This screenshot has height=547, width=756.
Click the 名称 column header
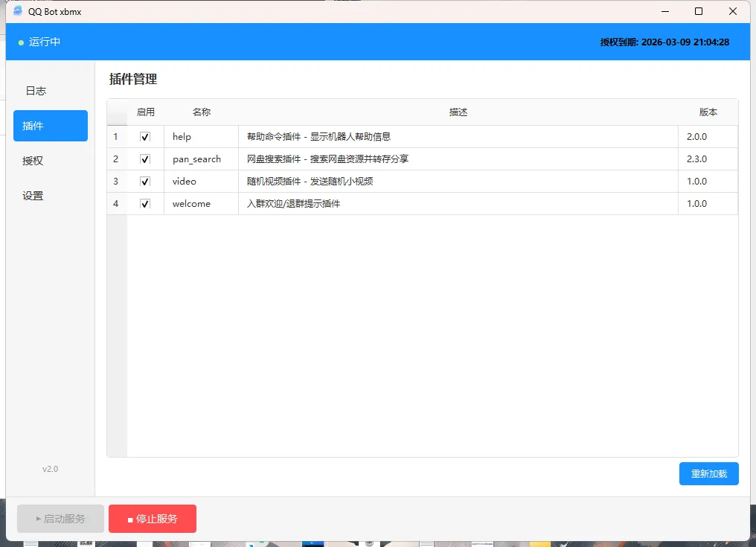(201, 112)
